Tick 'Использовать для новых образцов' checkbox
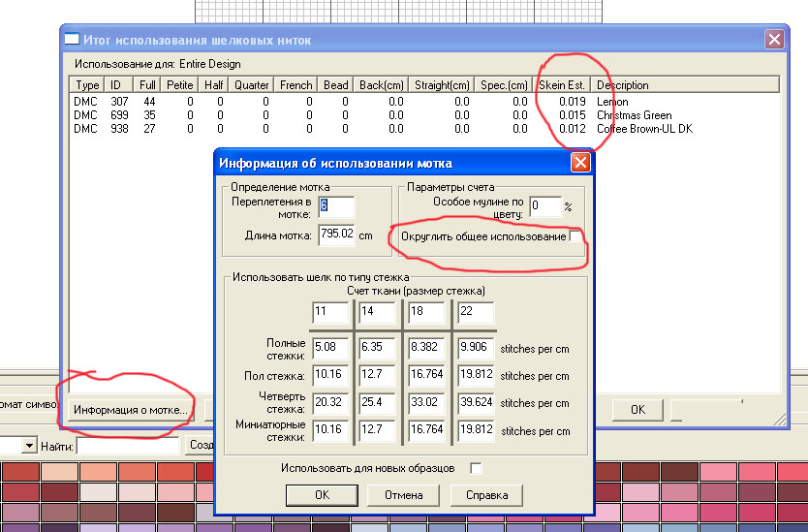 point(476,468)
